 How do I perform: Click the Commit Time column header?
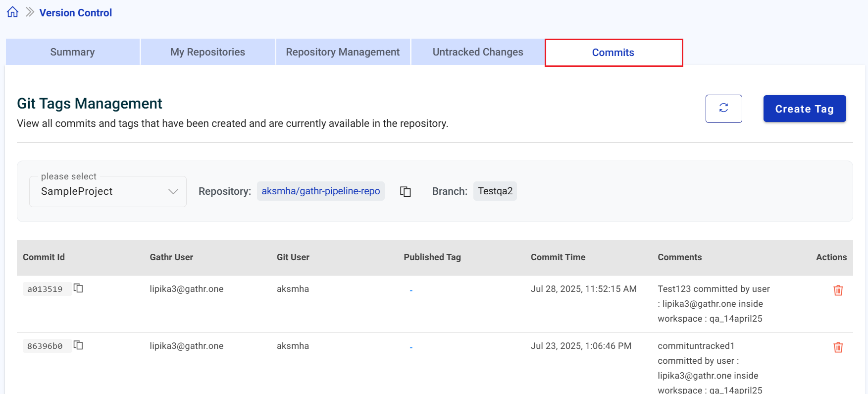coord(558,257)
